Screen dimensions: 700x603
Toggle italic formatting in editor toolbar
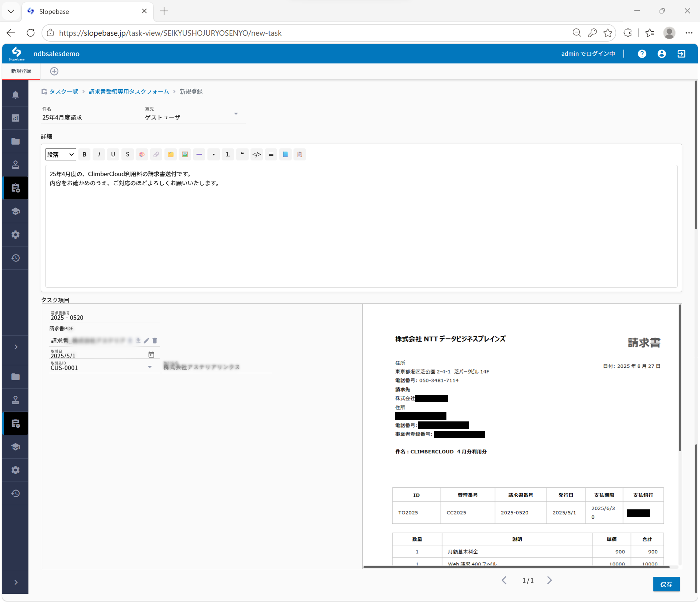(99, 154)
